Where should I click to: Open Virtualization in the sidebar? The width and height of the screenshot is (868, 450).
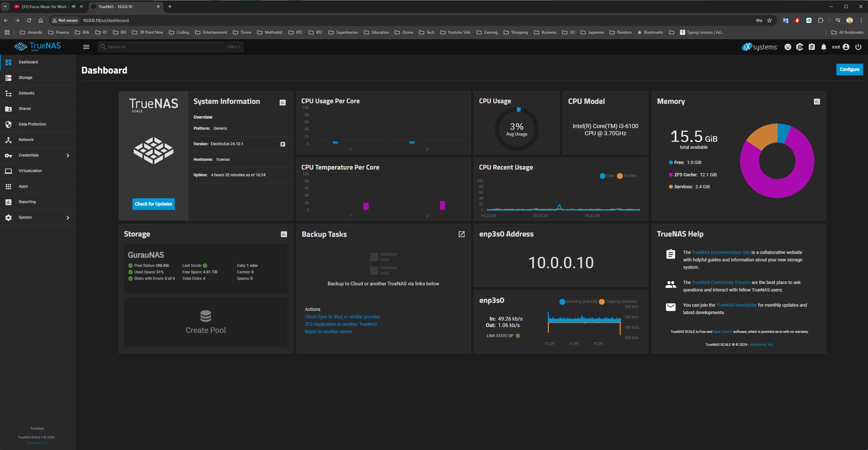tap(30, 171)
